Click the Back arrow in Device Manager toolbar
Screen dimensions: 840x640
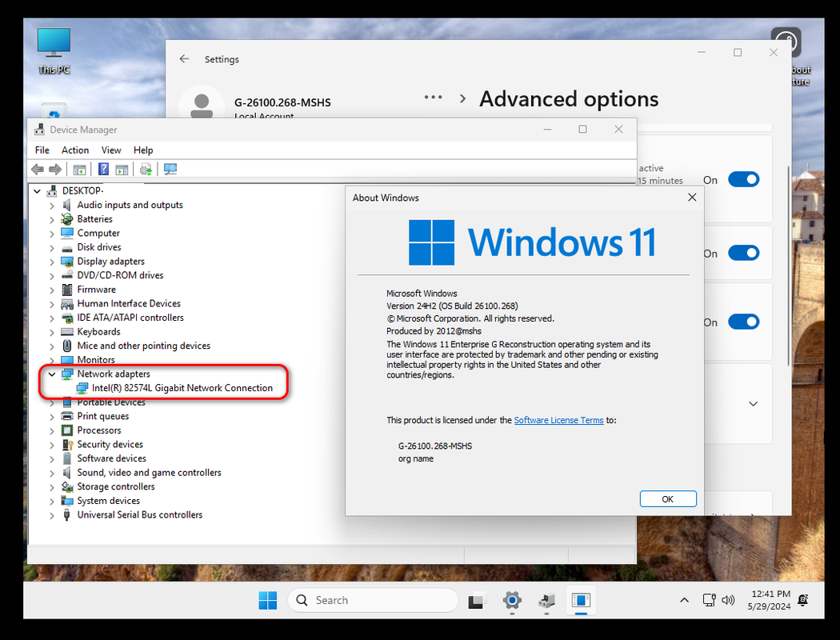38,170
